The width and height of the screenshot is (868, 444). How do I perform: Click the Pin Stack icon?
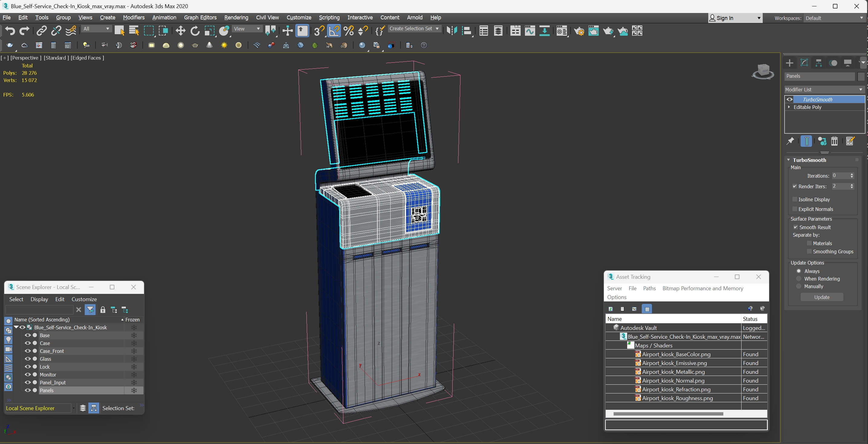coord(790,141)
